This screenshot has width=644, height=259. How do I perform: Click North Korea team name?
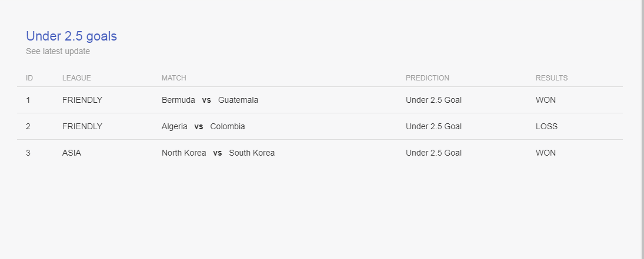click(x=184, y=153)
